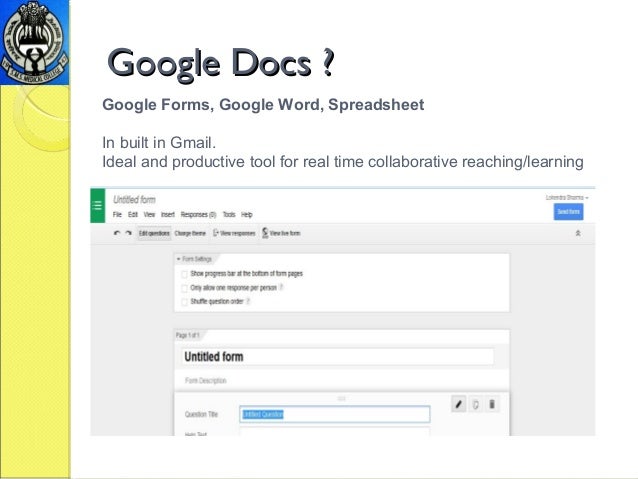Screen dimensions: 638x479
Task: Collapse the Form Settings section
Action: pyautogui.click(x=194, y=259)
